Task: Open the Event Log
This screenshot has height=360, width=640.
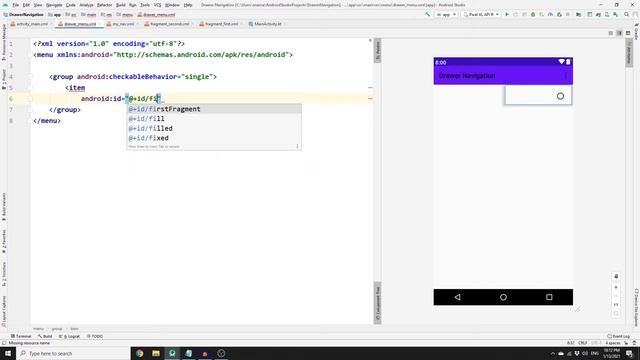Action: pyautogui.click(x=618, y=336)
